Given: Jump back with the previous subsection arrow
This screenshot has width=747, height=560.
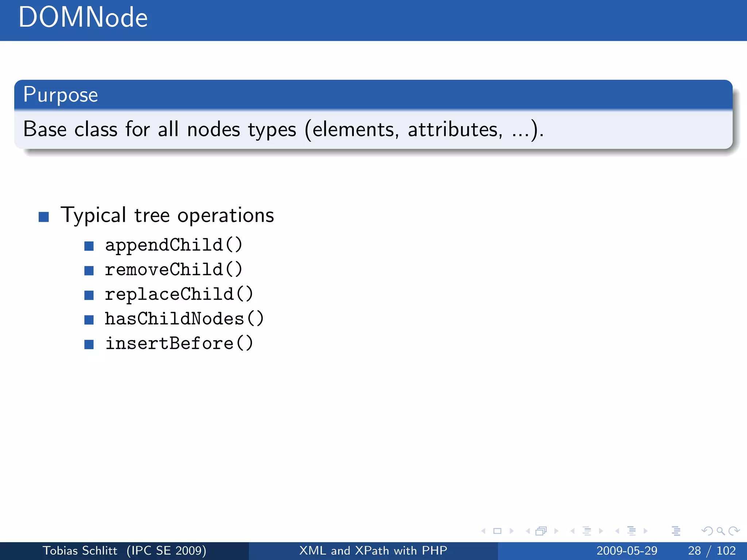Looking at the screenshot, I should tap(573, 531).
